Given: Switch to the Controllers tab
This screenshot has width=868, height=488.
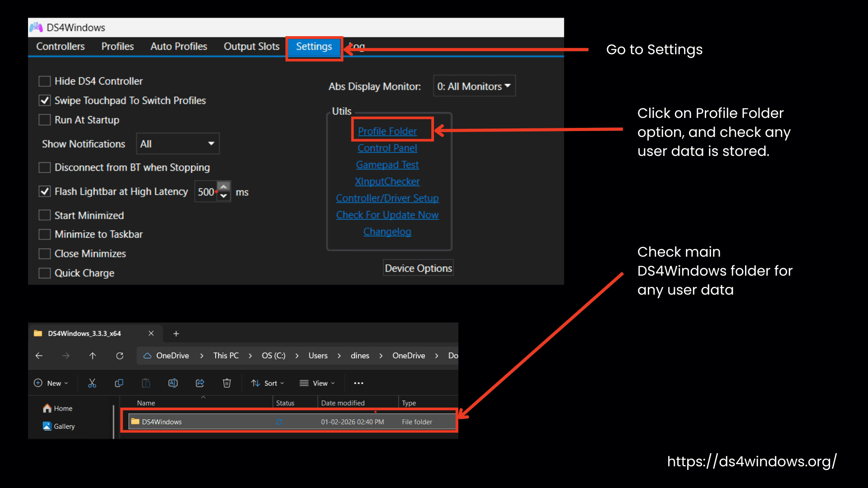Looking at the screenshot, I should (x=60, y=47).
